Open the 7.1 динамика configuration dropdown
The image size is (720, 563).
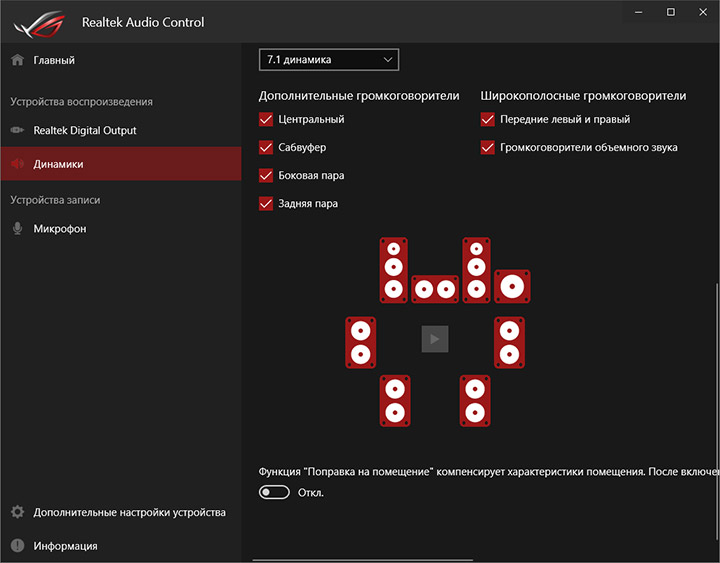click(x=329, y=60)
